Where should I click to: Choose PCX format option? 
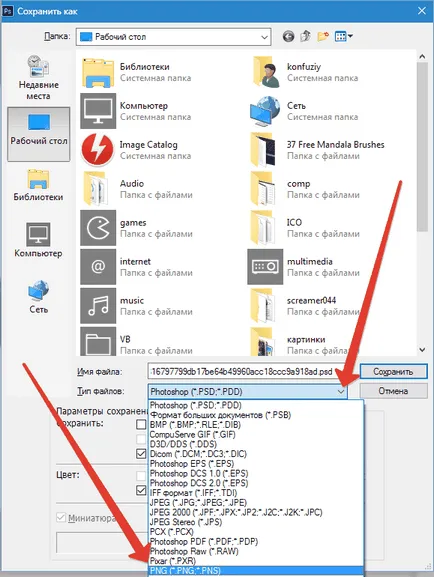255,532
